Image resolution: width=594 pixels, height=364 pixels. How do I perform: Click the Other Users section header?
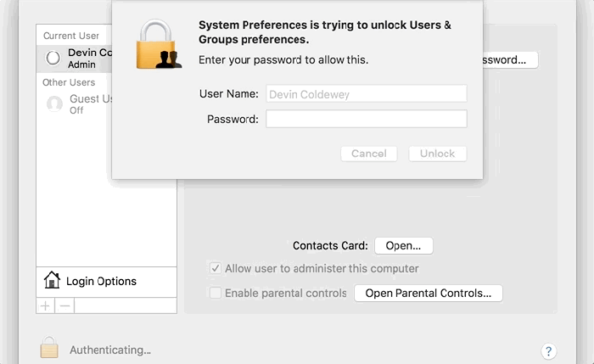point(69,82)
